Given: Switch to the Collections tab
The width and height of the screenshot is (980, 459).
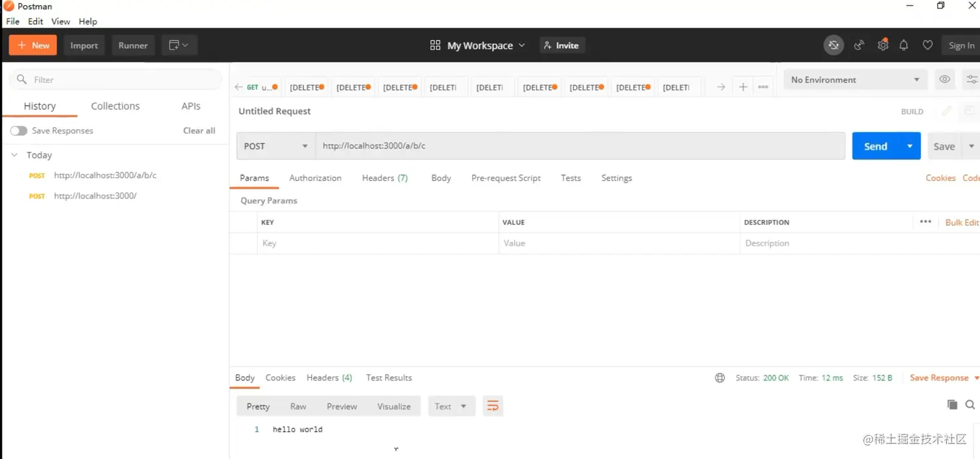Looking at the screenshot, I should click(115, 106).
